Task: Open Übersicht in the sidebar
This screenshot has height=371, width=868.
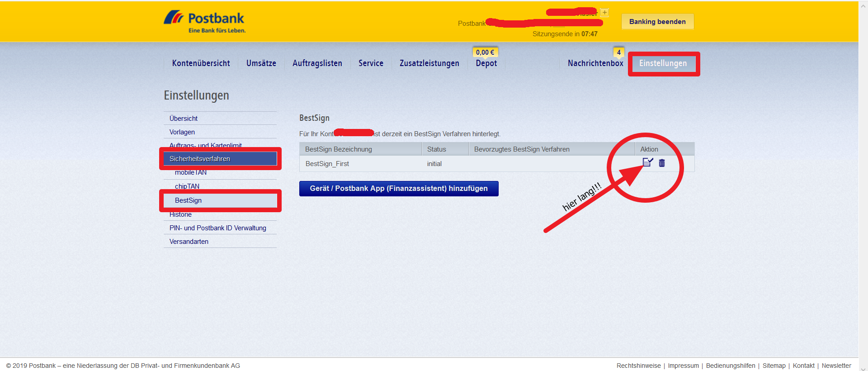Action: [x=220, y=119]
